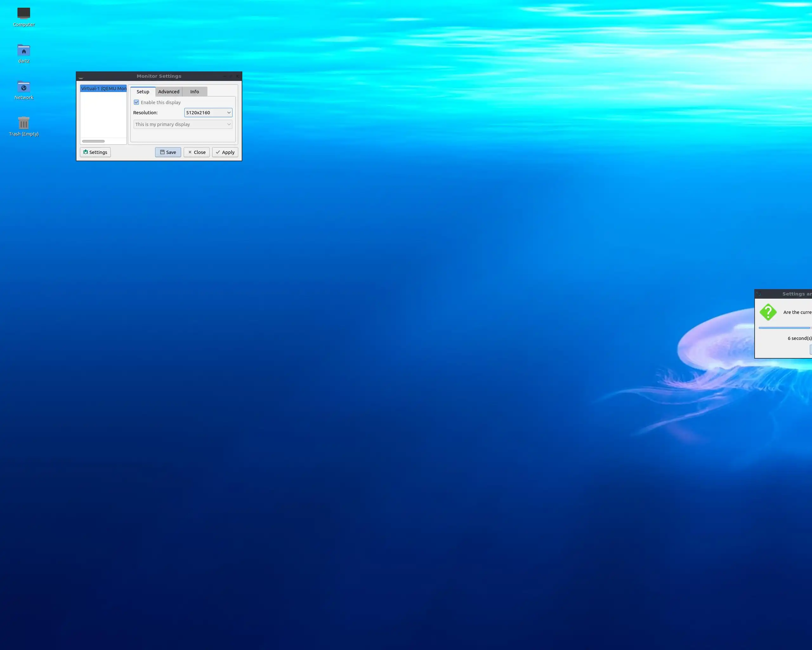Viewport: 812px width, 650px height.
Task: Open the primary display dropdown
Action: click(183, 124)
